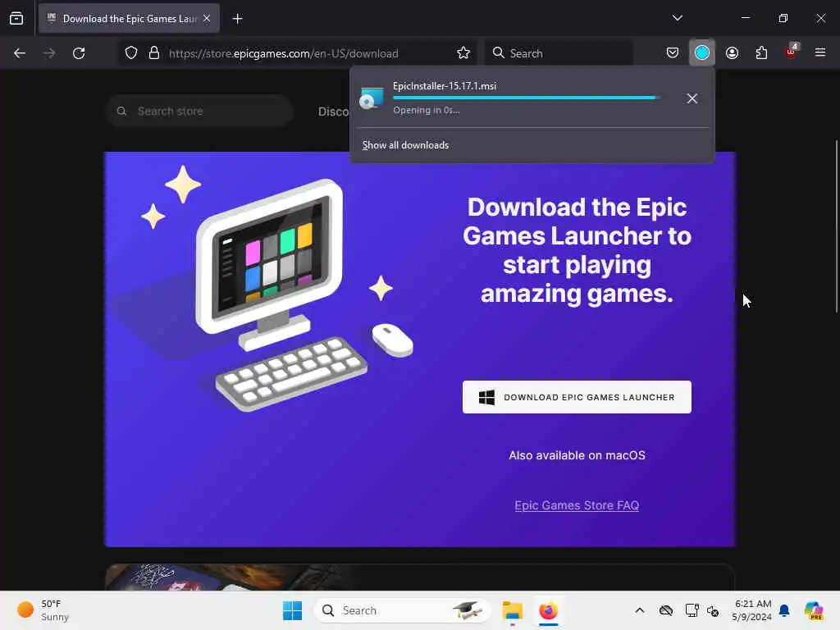The height and width of the screenshot is (630, 840).
Task: Click the preview thumbnail below the banner
Action: 419,577
